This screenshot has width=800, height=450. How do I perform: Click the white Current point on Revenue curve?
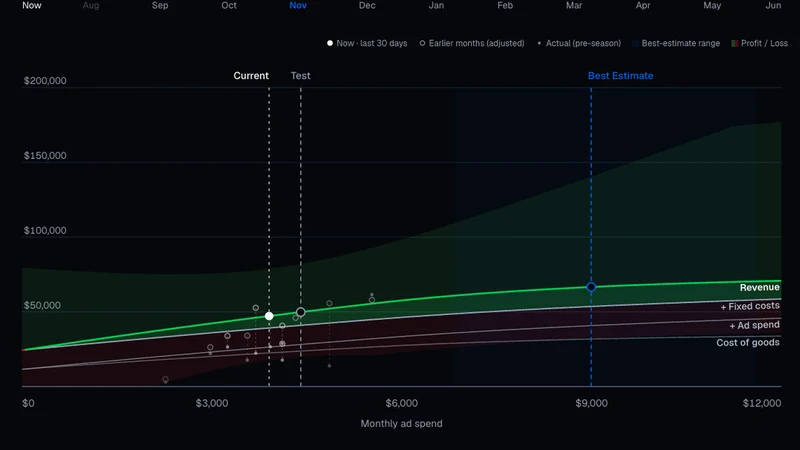pyautogui.click(x=269, y=316)
